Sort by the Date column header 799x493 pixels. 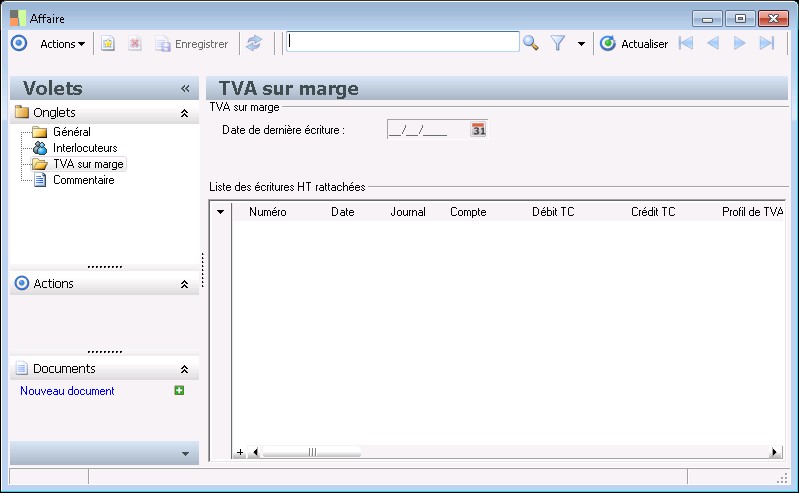click(x=342, y=212)
